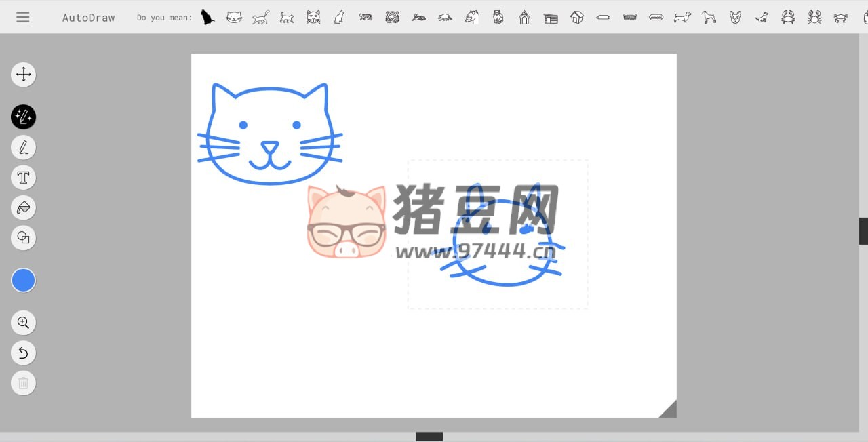Open the hamburger menu
The width and height of the screenshot is (868, 442).
point(23,17)
